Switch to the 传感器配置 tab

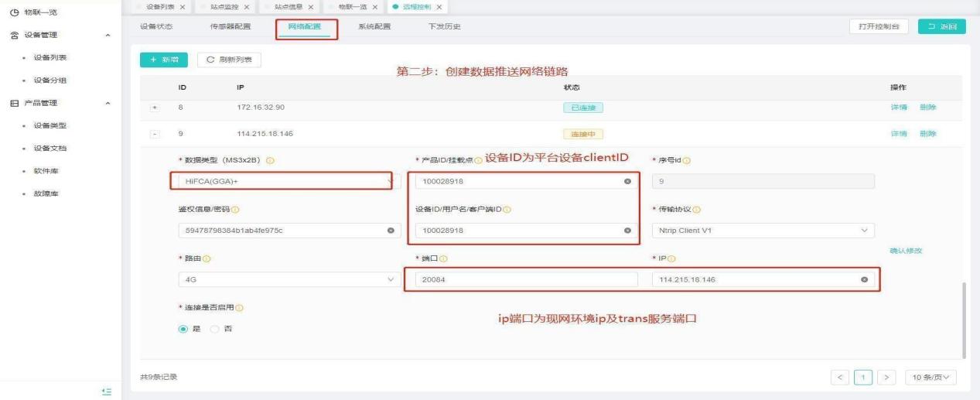[229, 27]
